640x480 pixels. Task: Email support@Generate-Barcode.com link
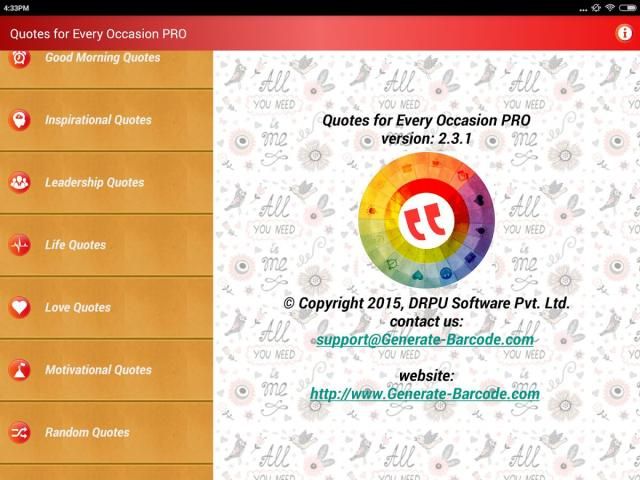[x=425, y=340]
